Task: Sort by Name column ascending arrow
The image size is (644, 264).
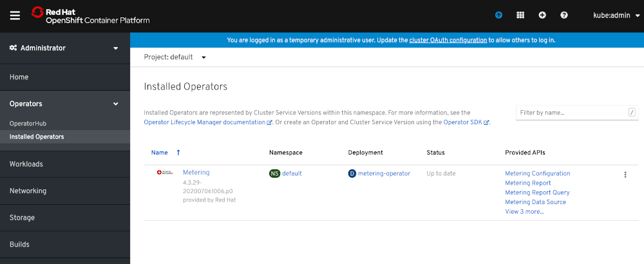Action: [178, 153]
